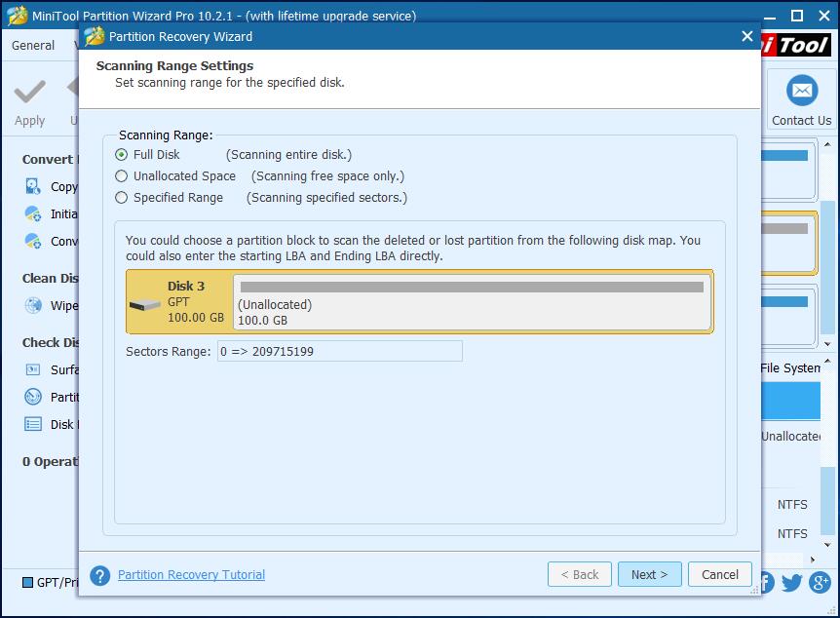This screenshot has width=840, height=618.
Task: Click the first NTFS entry in partition list
Action: (792, 504)
